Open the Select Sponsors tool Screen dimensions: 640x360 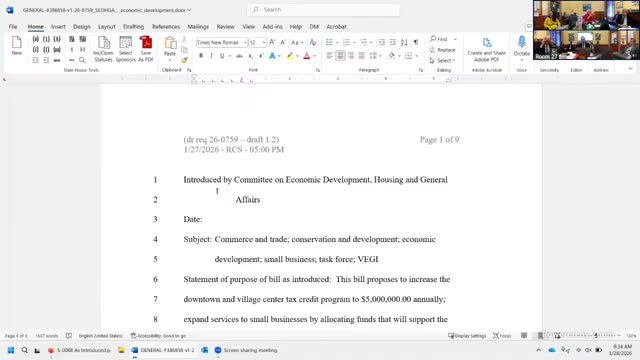tap(125, 49)
